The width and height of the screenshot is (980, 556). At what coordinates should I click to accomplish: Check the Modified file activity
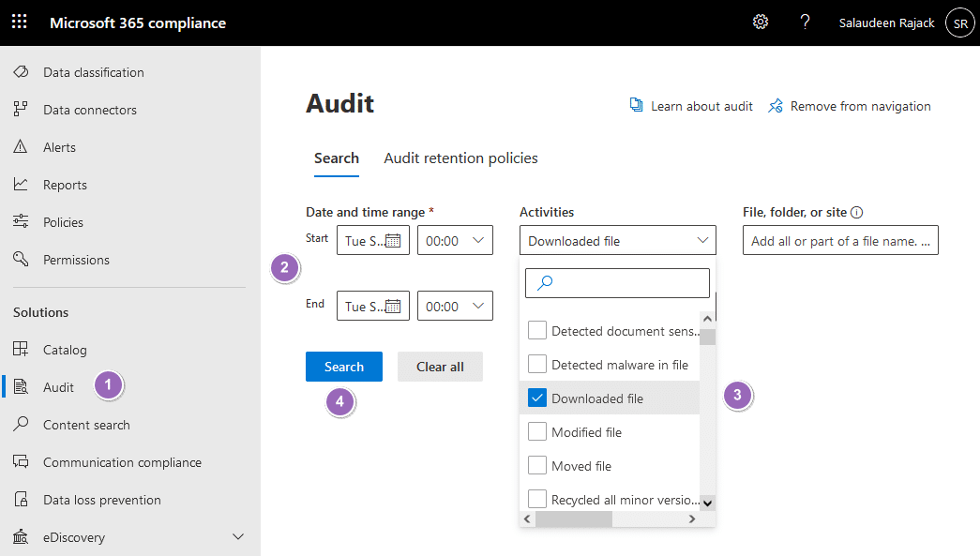537,431
